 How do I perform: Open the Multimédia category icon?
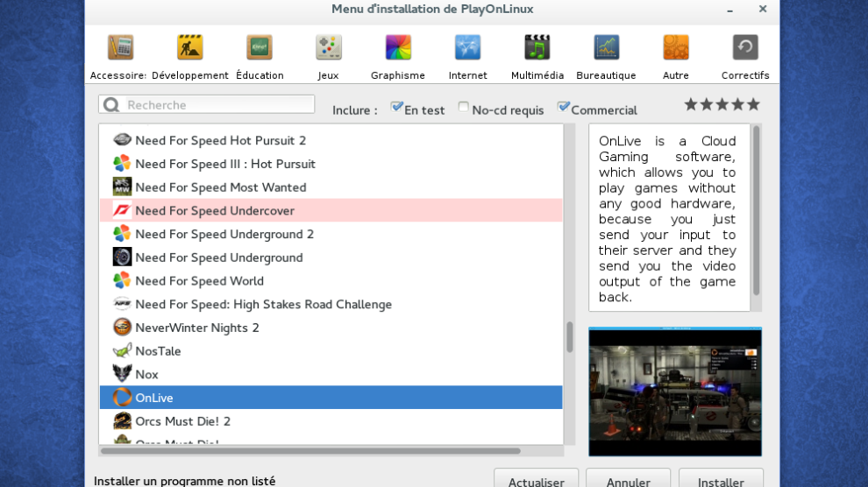[x=537, y=47]
